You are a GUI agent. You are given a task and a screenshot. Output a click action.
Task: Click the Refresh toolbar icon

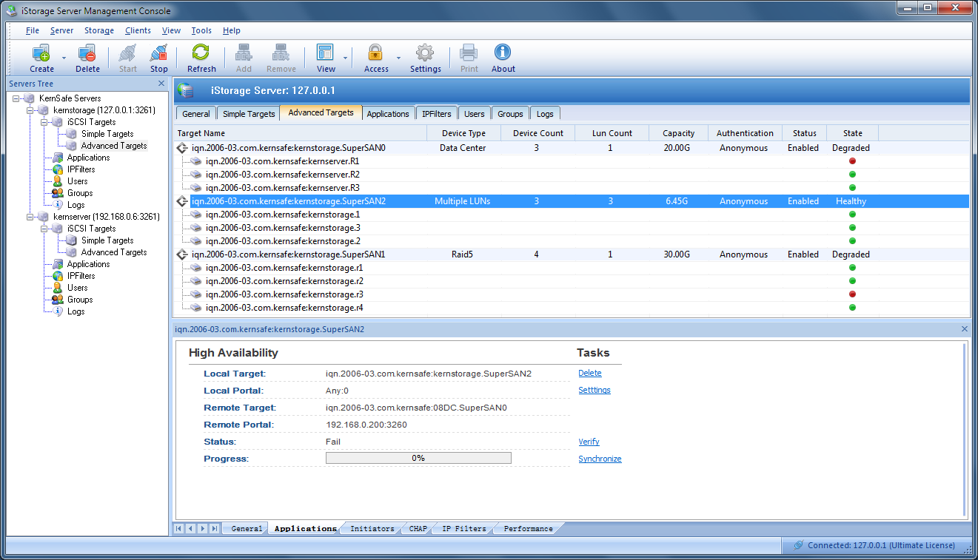pyautogui.click(x=201, y=53)
